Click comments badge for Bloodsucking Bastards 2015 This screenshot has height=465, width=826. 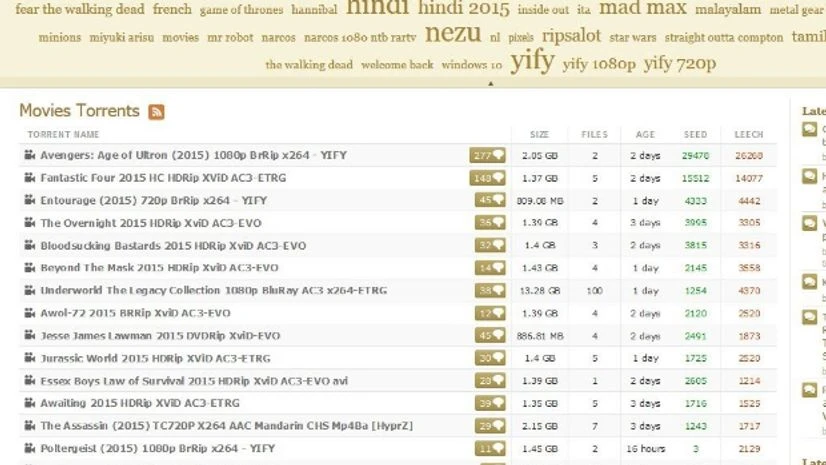[490, 245]
